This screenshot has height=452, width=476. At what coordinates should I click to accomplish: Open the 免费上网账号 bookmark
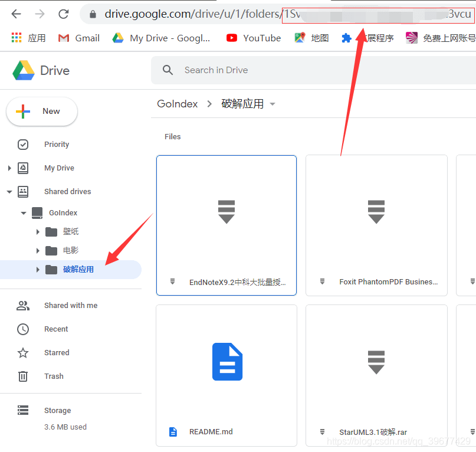[x=441, y=38]
